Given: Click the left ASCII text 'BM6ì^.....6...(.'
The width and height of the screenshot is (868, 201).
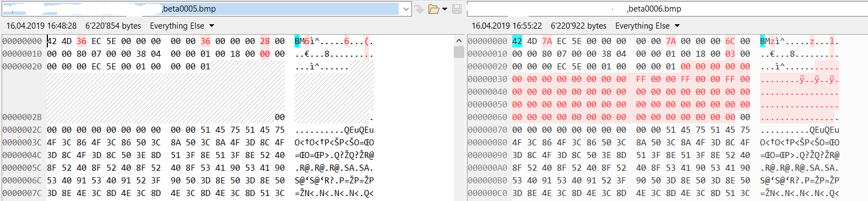Looking at the screenshot, I should (x=334, y=41).
